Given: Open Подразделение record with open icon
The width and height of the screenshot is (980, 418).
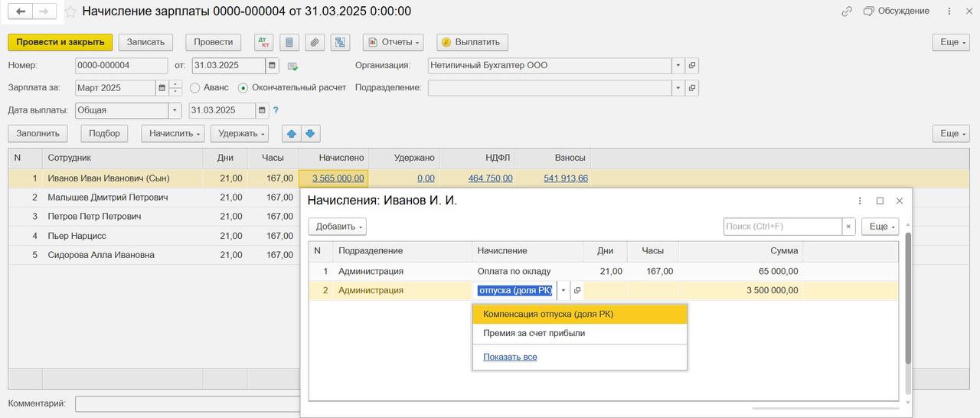Looking at the screenshot, I should click(x=692, y=88).
